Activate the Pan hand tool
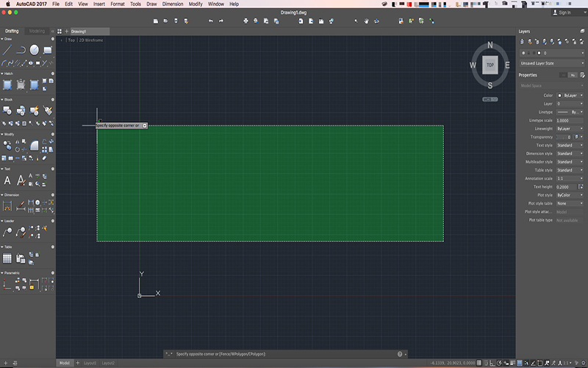 [x=366, y=21]
